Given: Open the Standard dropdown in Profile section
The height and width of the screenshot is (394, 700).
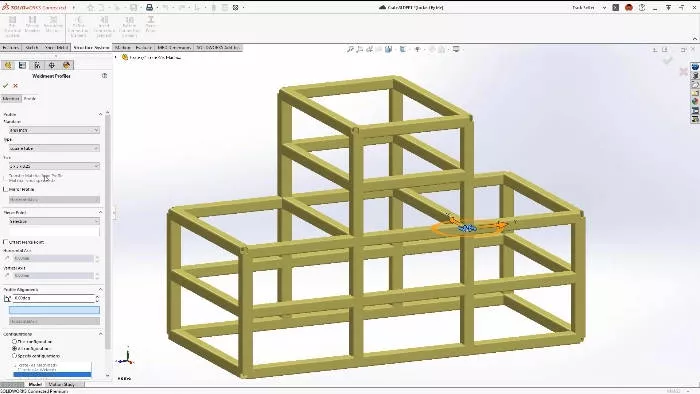Looking at the screenshot, I should click(x=54, y=130).
